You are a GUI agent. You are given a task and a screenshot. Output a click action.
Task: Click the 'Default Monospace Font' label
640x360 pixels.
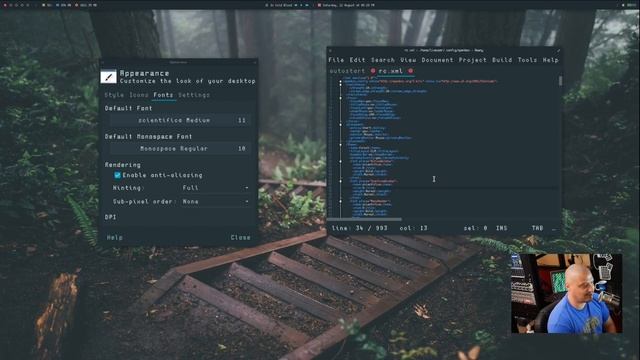tap(149, 136)
